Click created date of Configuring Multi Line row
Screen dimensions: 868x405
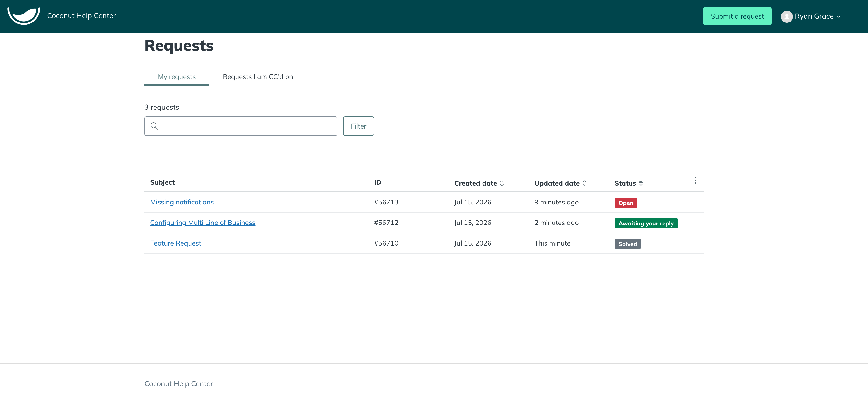pos(473,223)
